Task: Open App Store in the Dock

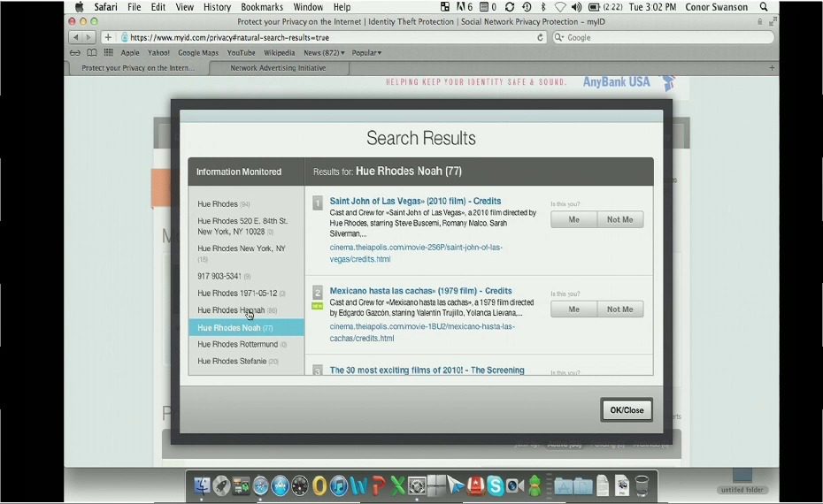Action: 281,485
